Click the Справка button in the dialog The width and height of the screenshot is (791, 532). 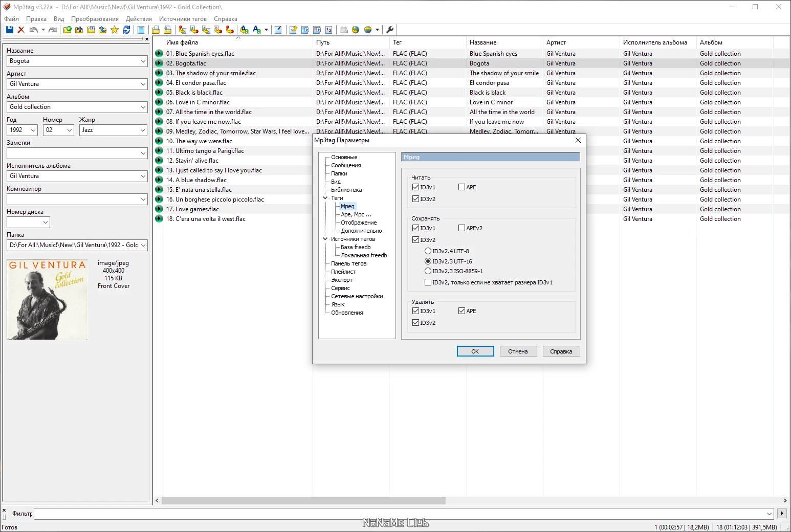tap(561, 351)
